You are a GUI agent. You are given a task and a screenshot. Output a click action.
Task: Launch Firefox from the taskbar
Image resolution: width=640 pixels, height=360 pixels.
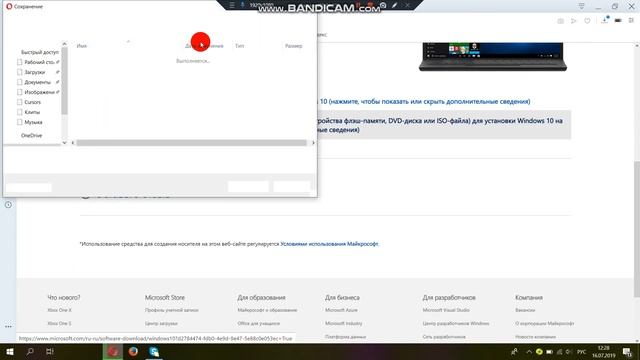click(x=133, y=351)
